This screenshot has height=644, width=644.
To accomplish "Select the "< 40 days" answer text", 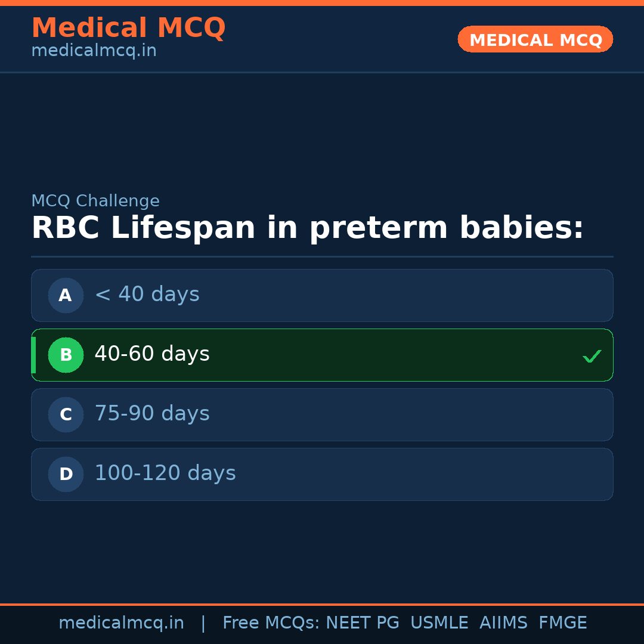I will (x=147, y=295).
